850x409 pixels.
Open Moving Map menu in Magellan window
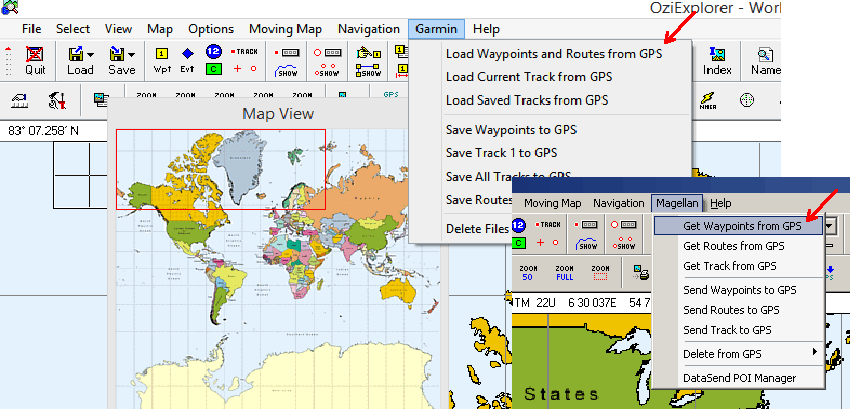point(552,203)
